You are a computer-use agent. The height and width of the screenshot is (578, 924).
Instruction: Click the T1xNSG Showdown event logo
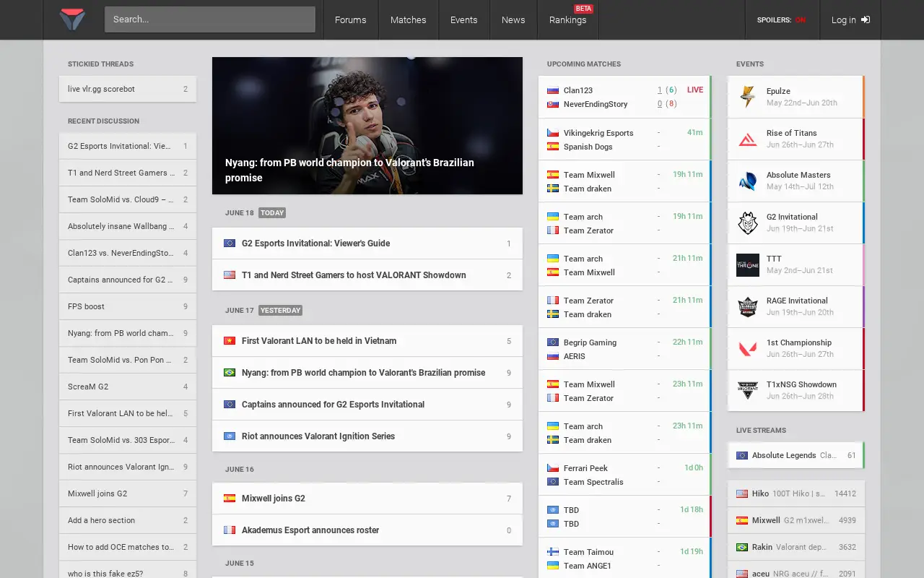[748, 390]
